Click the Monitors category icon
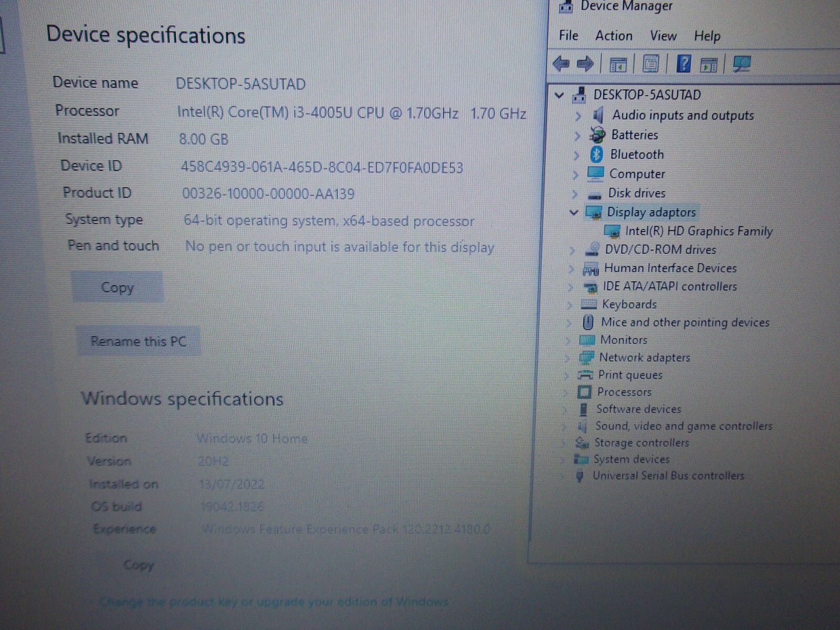 click(587, 340)
